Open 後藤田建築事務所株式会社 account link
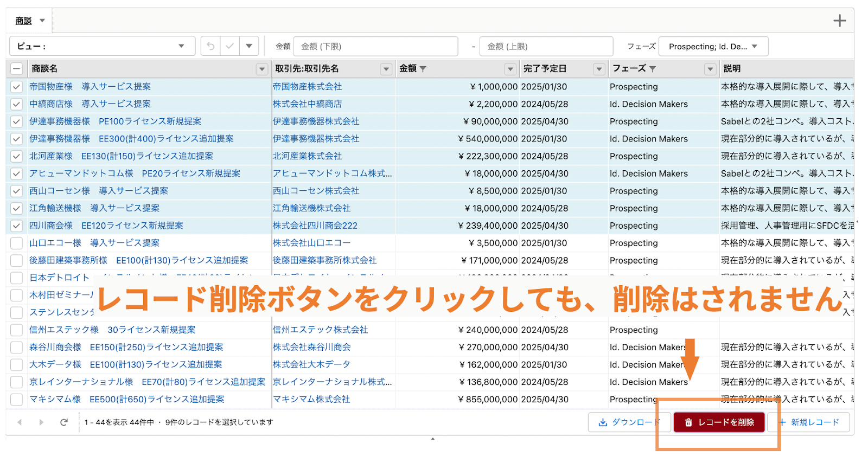 [x=324, y=260]
